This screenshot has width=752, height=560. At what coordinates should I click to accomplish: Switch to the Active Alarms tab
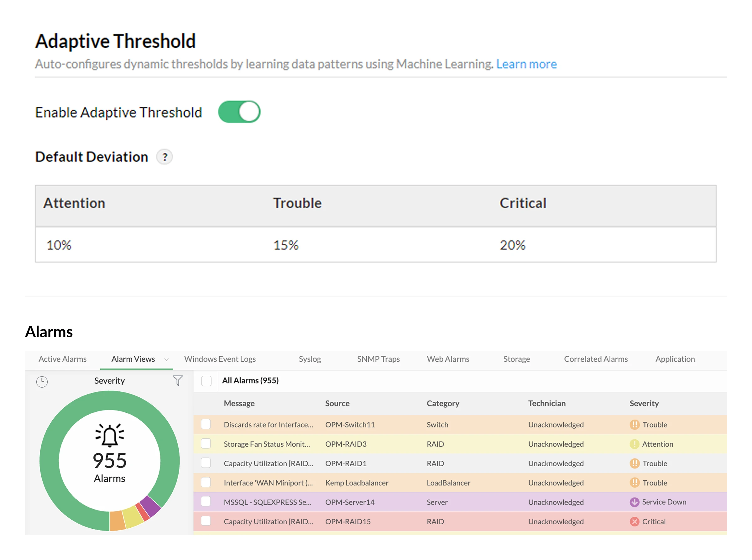(x=62, y=359)
